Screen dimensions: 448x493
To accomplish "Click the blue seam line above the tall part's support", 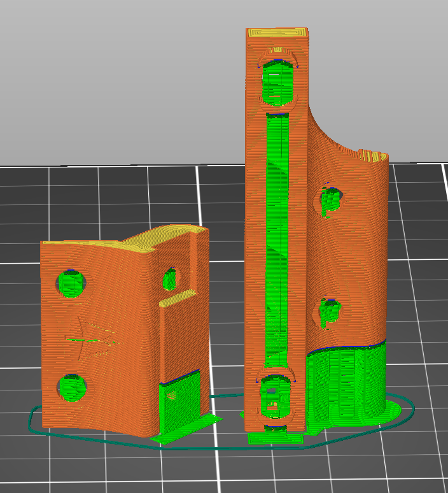I will [x=347, y=347].
